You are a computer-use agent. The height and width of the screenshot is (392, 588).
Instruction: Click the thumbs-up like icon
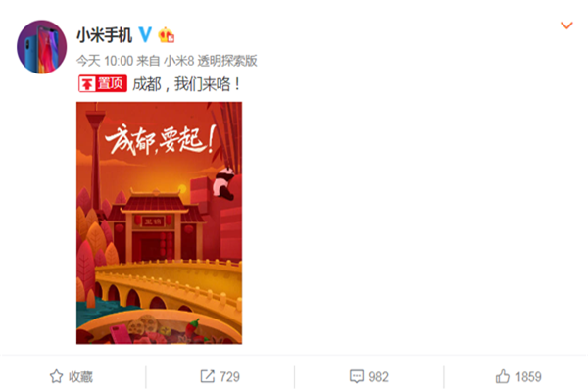[503, 376]
